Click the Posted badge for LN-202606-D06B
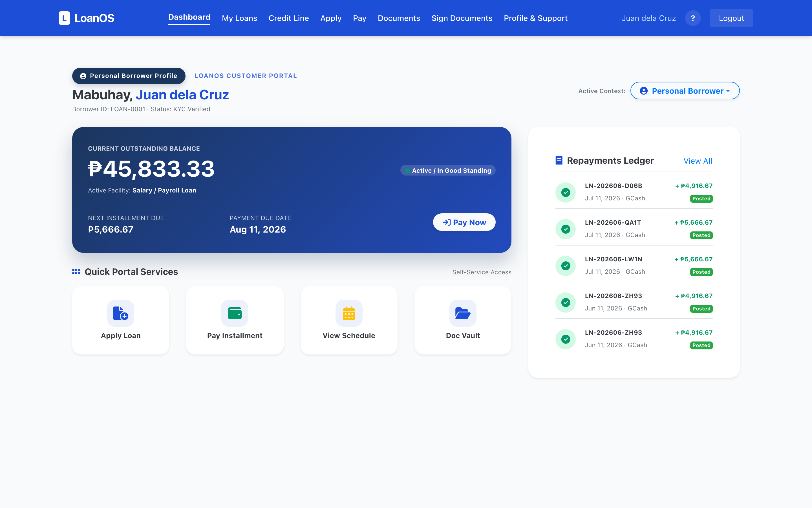Image resolution: width=812 pixels, height=508 pixels. (x=701, y=199)
